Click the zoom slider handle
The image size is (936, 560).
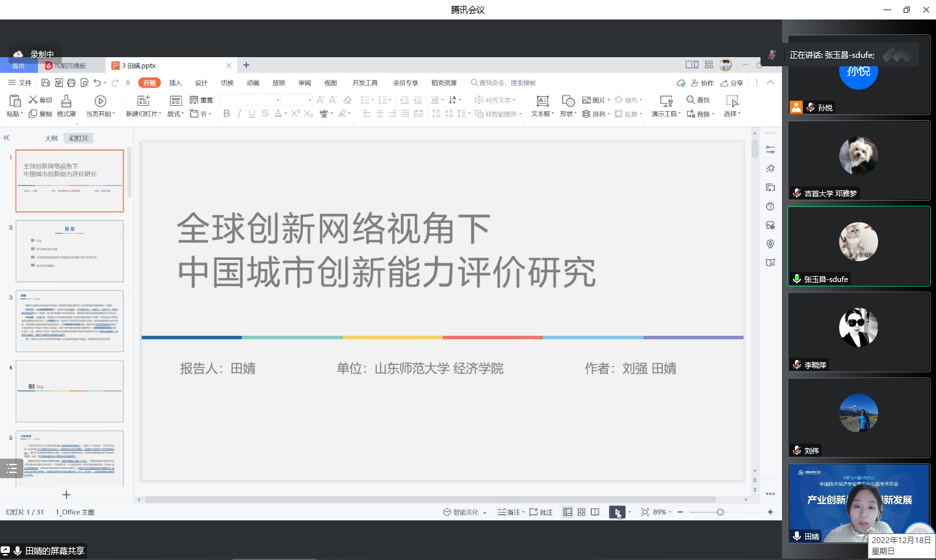pyautogui.click(x=720, y=512)
